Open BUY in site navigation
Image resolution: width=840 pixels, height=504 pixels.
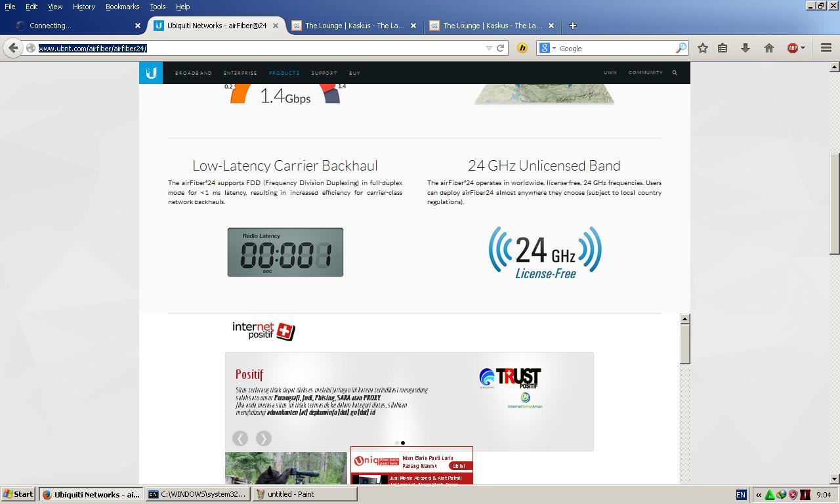(355, 73)
